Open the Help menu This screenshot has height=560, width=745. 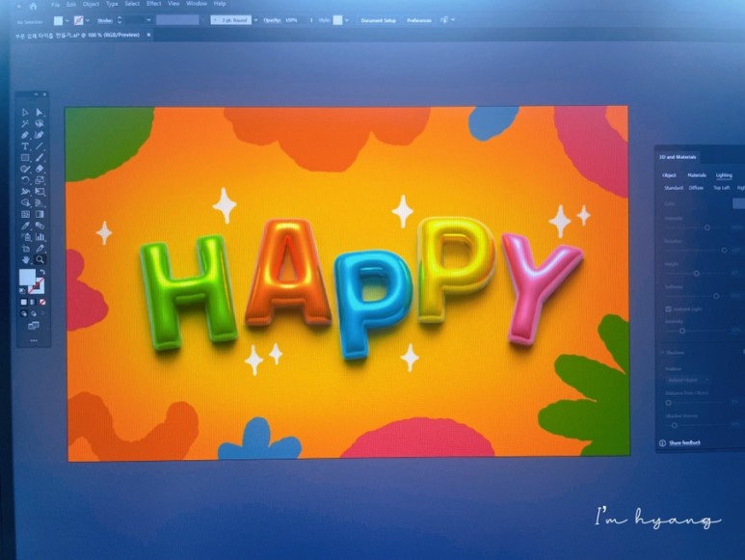coord(220,4)
